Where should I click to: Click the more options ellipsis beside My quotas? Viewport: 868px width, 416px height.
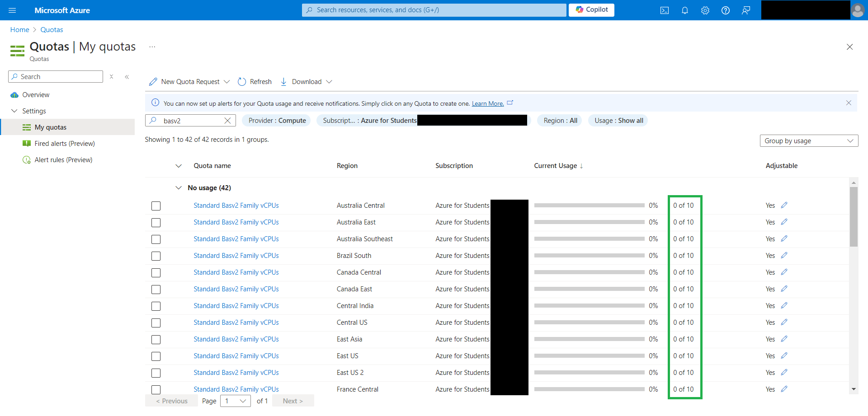pos(152,47)
